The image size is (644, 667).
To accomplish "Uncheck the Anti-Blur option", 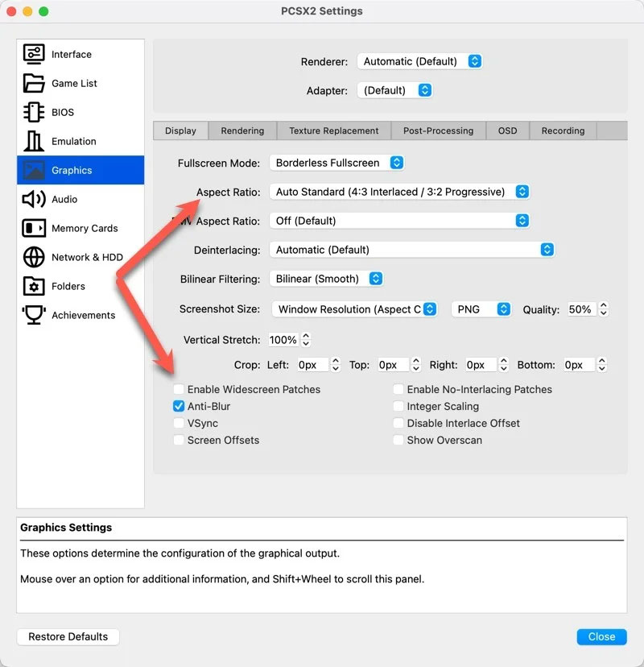I will pyautogui.click(x=179, y=406).
